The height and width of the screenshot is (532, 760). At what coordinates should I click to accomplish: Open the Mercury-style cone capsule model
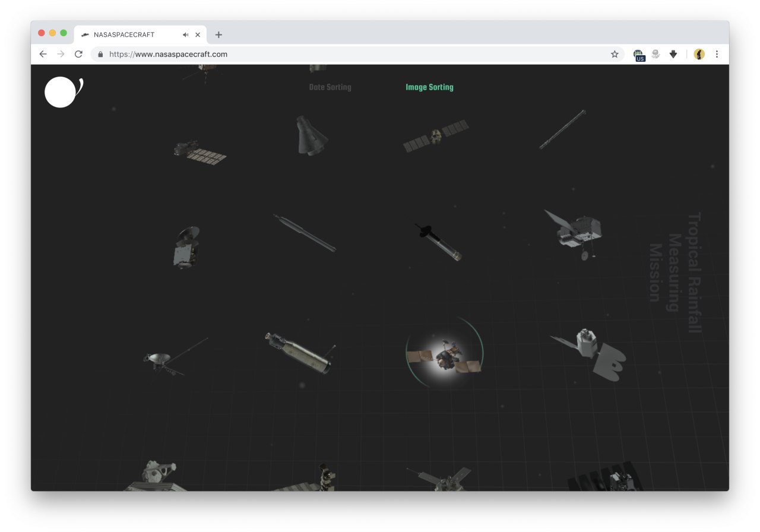click(x=311, y=135)
